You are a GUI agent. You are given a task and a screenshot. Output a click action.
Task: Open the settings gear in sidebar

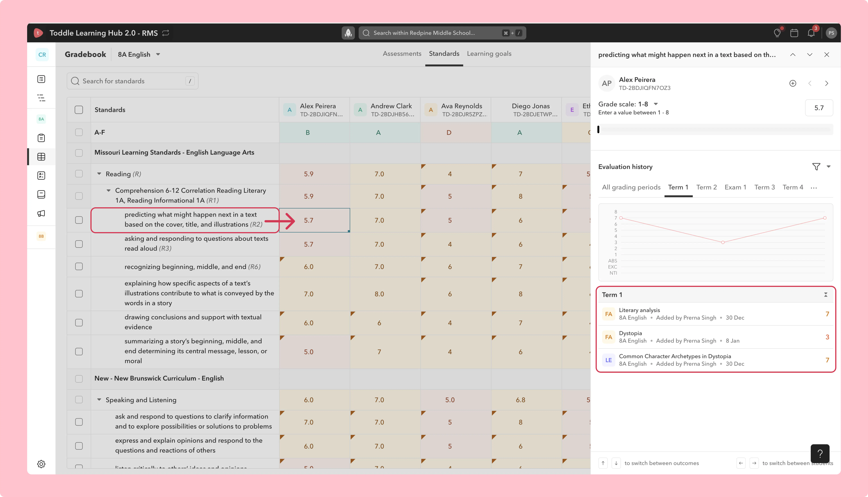(41, 464)
